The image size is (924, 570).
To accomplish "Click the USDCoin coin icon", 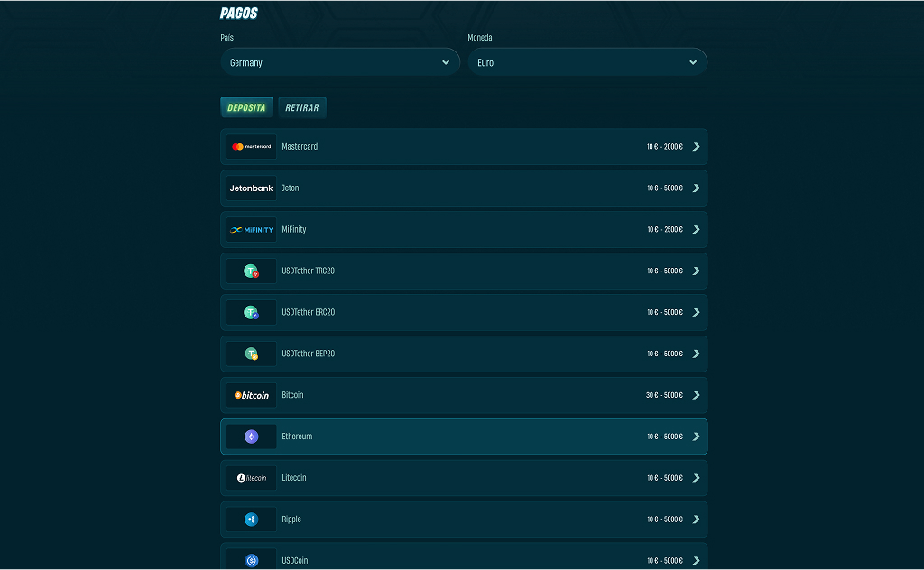I will tap(252, 560).
